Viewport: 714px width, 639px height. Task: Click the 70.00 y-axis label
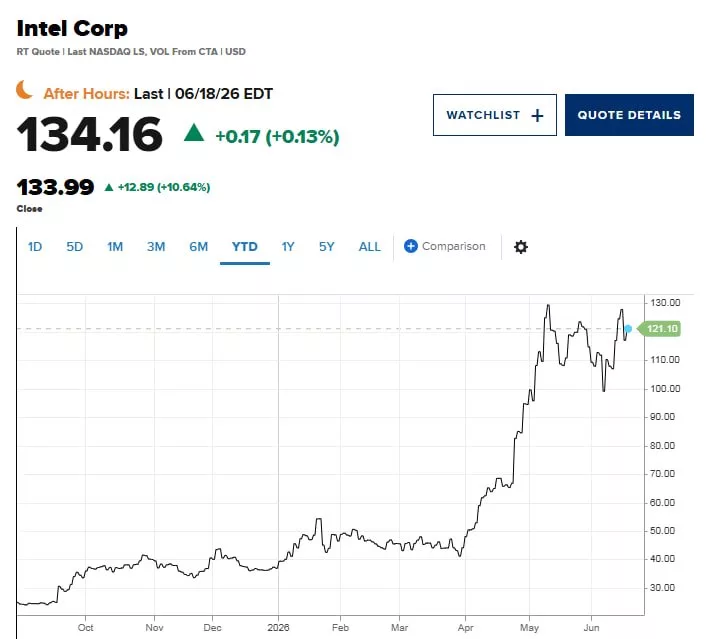click(x=663, y=474)
